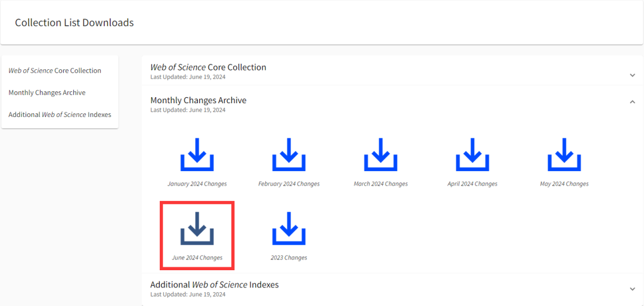The width and height of the screenshot is (644, 306).
Task: Download the February 2024 Changes file
Action: click(x=289, y=155)
